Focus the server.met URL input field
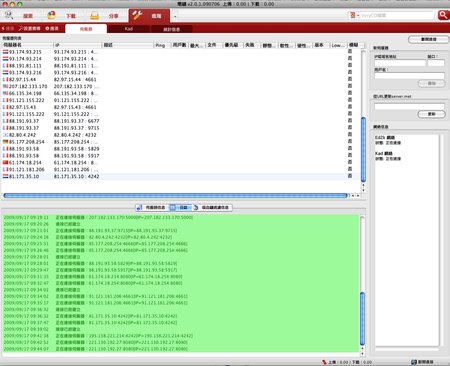The height and width of the screenshot is (366, 450). coord(409,107)
